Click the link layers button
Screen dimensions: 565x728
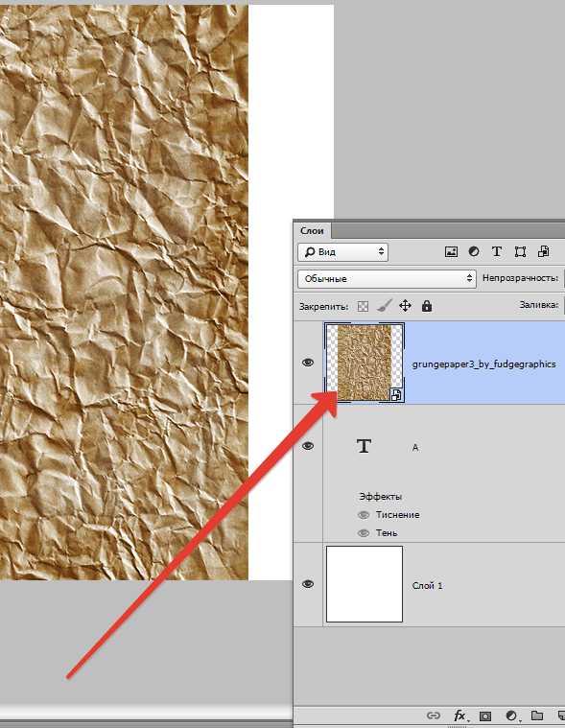point(433,716)
